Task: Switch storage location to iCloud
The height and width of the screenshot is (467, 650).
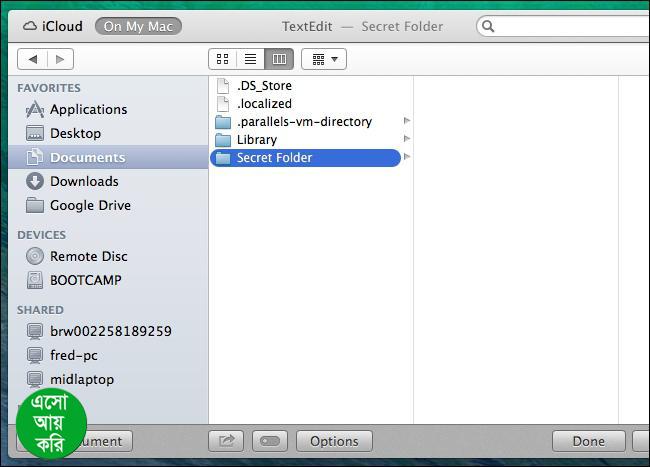Action: (53, 26)
